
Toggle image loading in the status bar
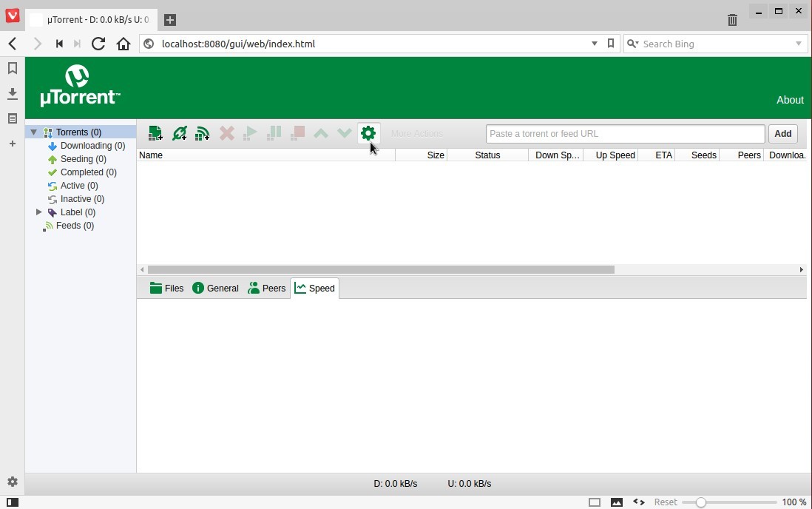click(x=618, y=502)
